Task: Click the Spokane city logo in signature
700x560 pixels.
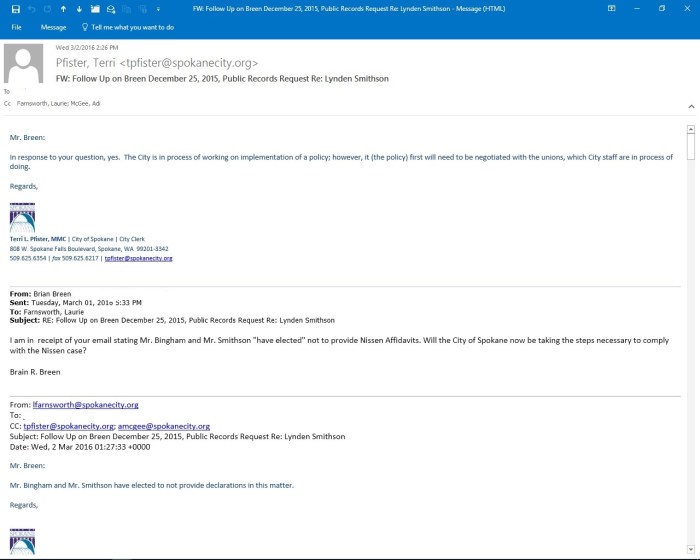Action: pyautogui.click(x=22, y=216)
